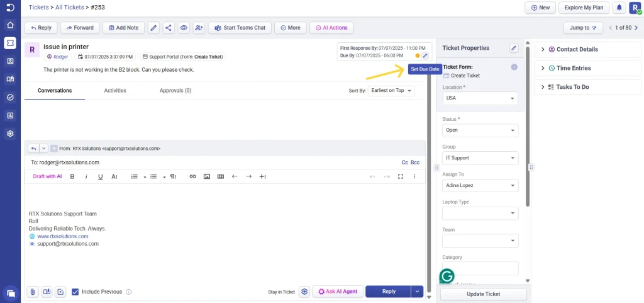
Task: Click the Category input field
Action: click(x=480, y=268)
